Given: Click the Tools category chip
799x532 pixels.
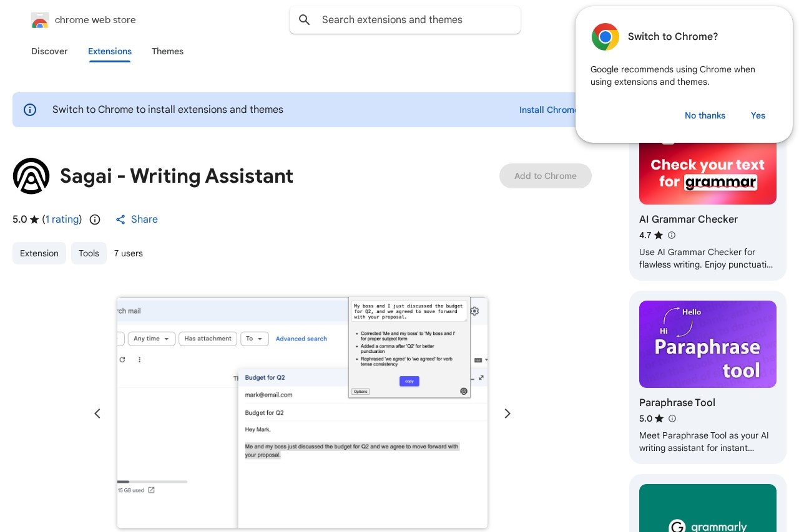Looking at the screenshot, I should click(x=89, y=253).
